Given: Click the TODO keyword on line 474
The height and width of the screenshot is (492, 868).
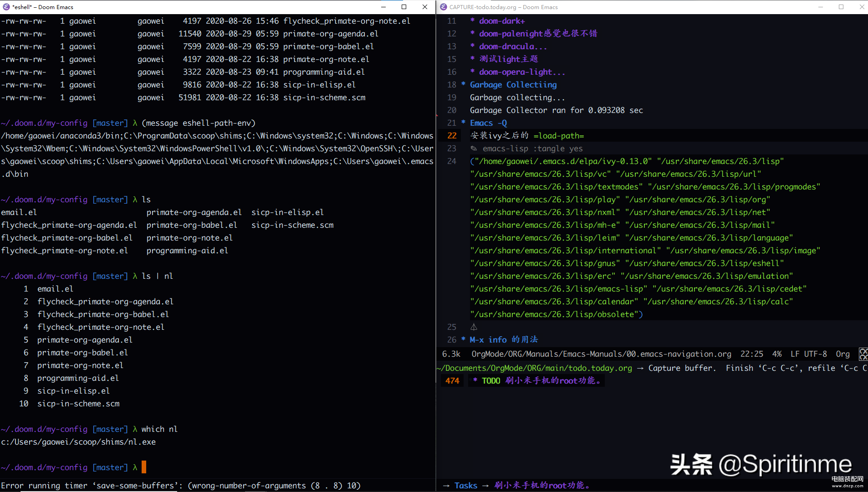Looking at the screenshot, I should pyautogui.click(x=491, y=381).
